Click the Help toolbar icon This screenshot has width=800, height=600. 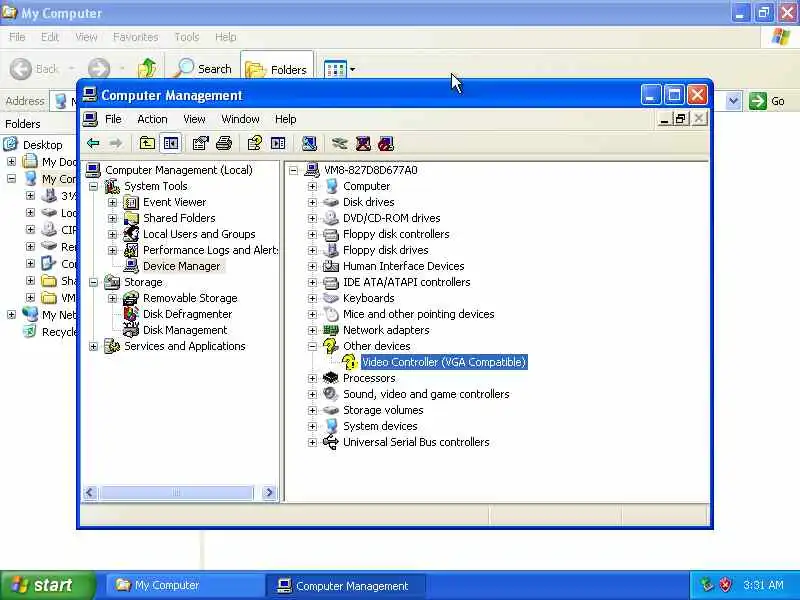click(x=255, y=143)
